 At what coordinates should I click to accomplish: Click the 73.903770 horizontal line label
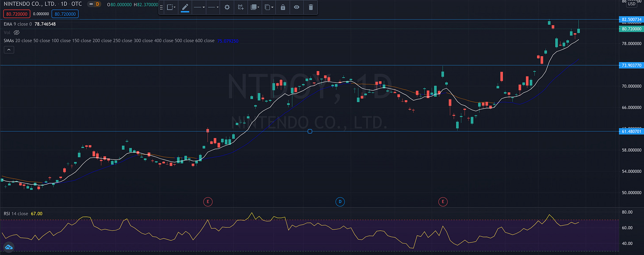632,65
